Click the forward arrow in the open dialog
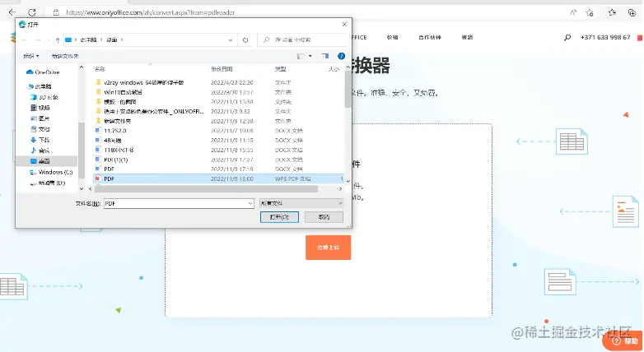Screen dimensions: 644x352 [x=38, y=39]
